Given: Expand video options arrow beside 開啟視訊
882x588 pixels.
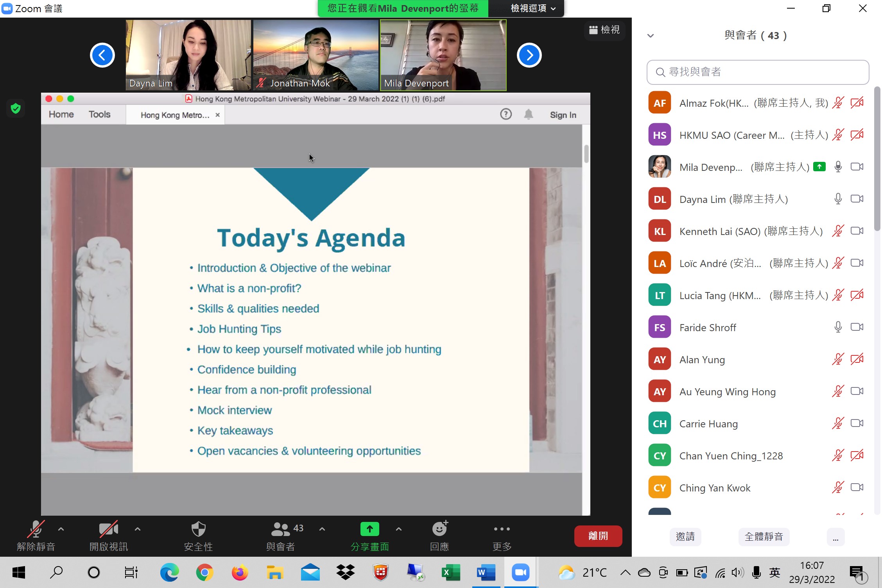Looking at the screenshot, I should (138, 529).
